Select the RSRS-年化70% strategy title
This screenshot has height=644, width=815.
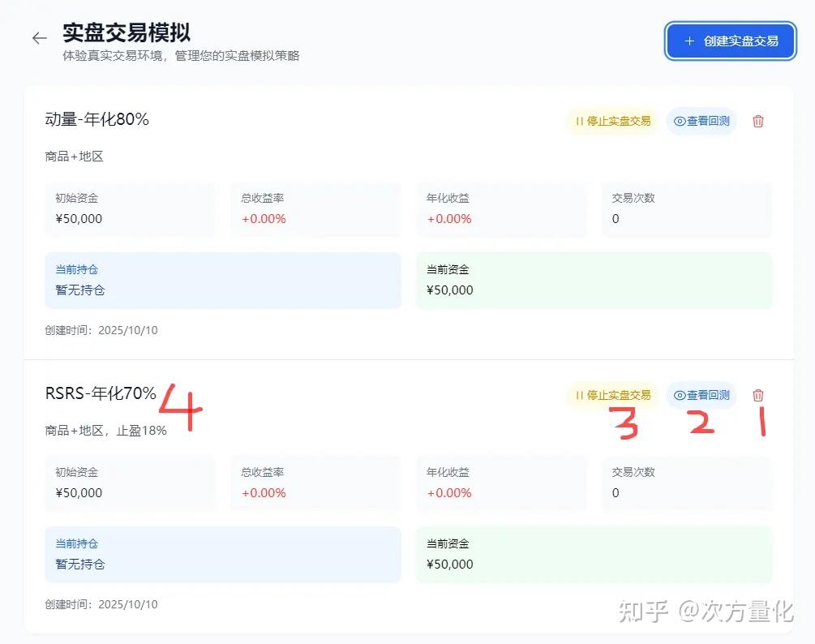pyautogui.click(x=101, y=393)
